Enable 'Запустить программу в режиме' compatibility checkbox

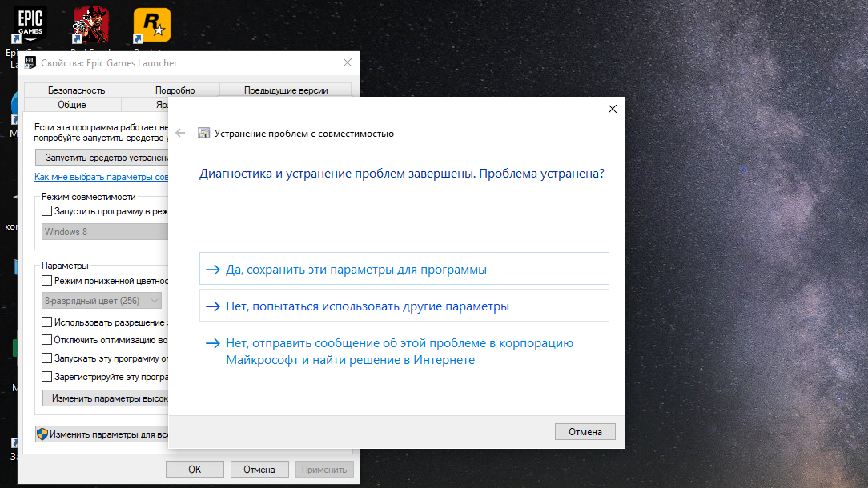[x=47, y=211]
